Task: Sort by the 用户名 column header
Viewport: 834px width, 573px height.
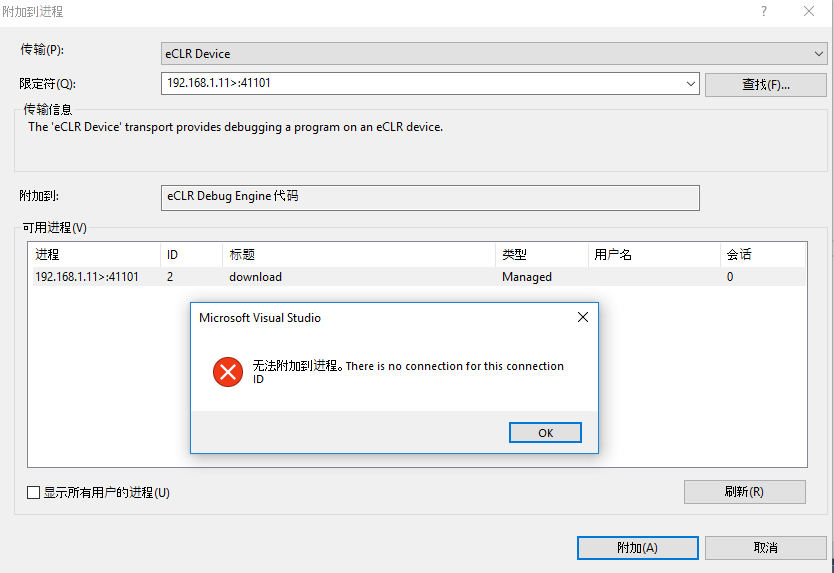Action: 654,255
